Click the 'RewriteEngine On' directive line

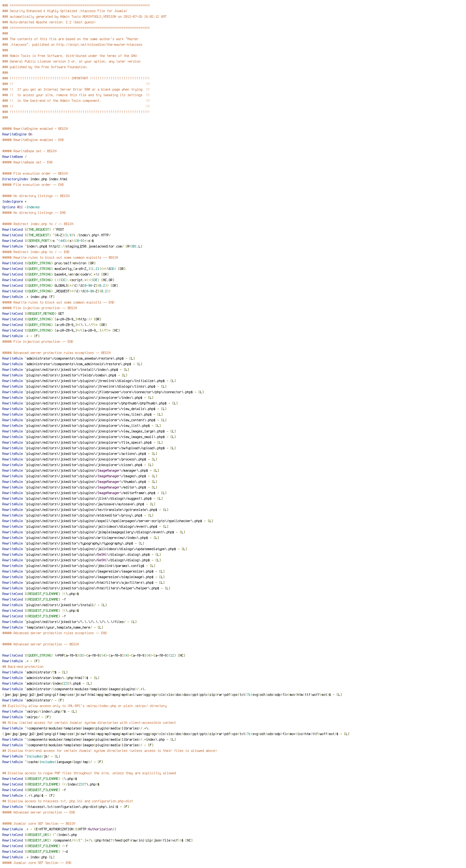(x=17, y=134)
